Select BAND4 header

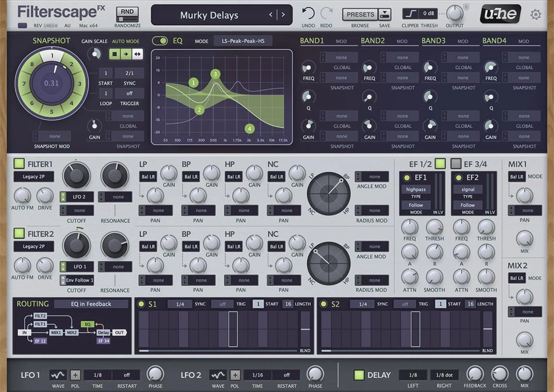(494, 41)
